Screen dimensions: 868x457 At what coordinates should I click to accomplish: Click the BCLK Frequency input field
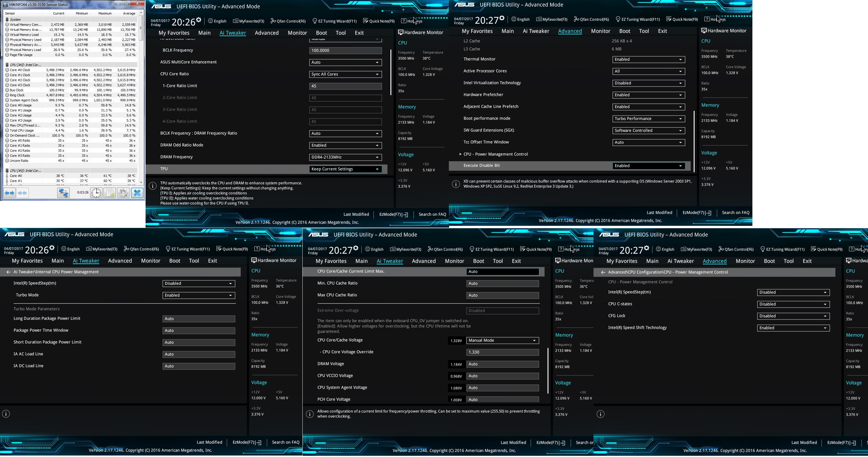pos(345,50)
